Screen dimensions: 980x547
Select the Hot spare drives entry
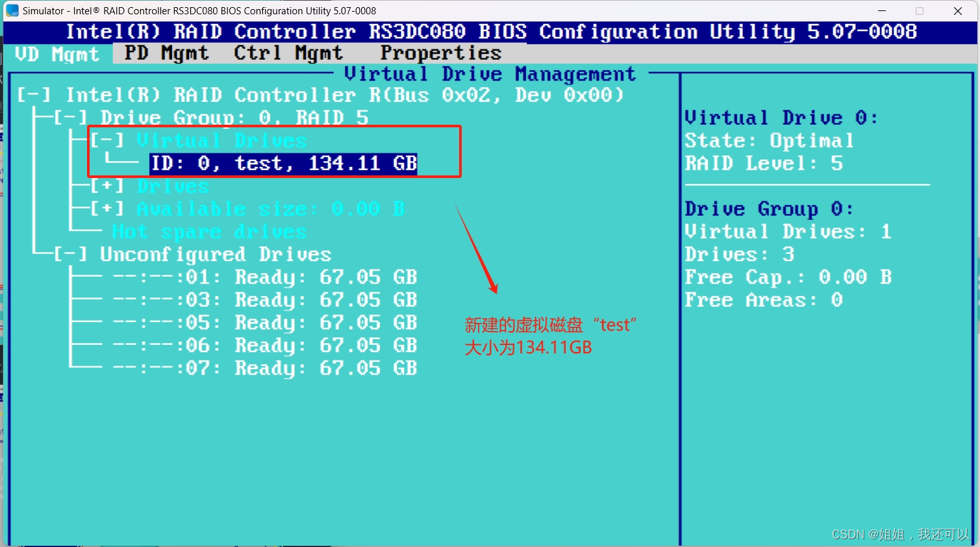click(208, 232)
